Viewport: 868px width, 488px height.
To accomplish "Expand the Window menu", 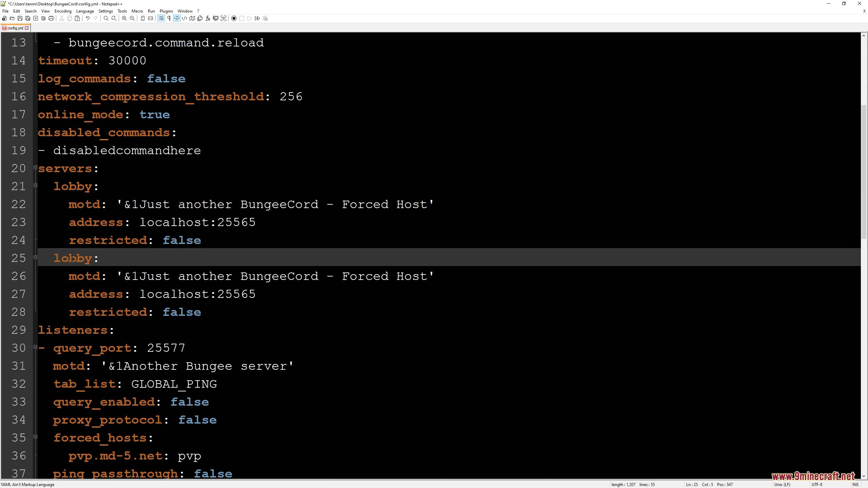I will pyautogui.click(x=184, y=11).
